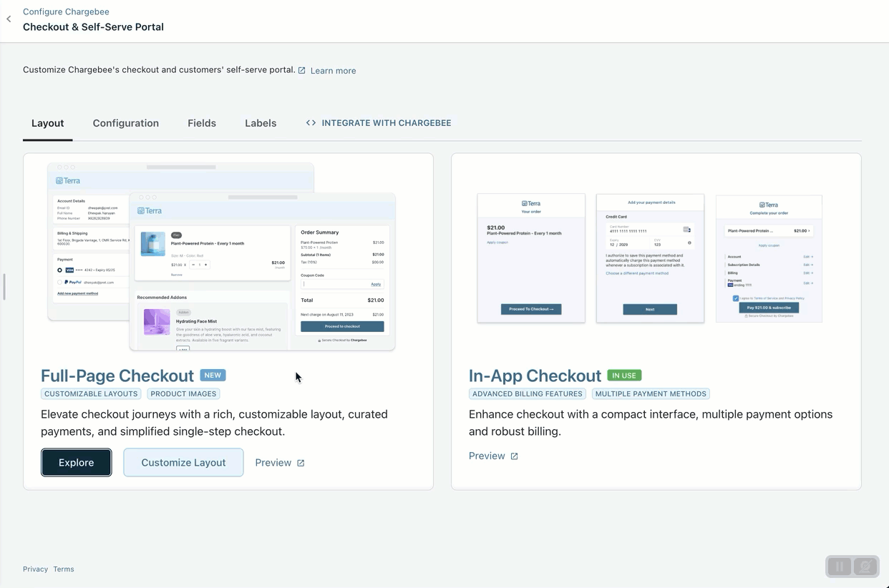Click the IN USE badge
This screenshot has height=588, width=889.
[x=624, y=376]
